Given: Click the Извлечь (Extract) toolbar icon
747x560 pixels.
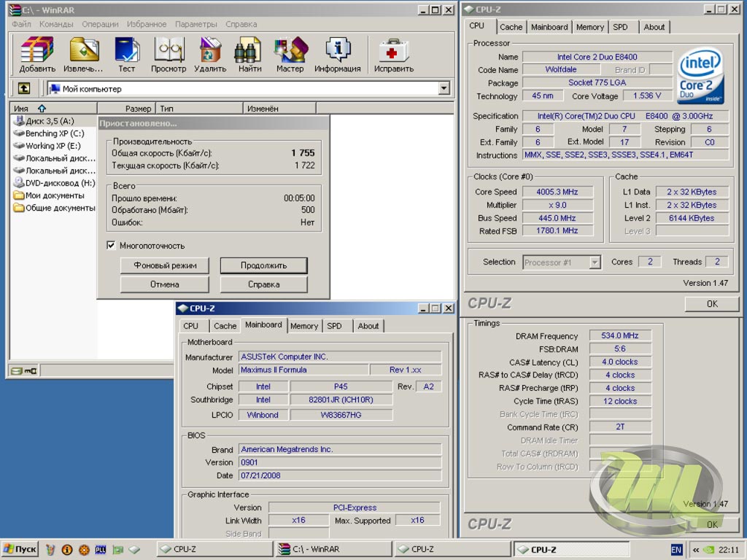Looking at the screenshot, I should pos(83,55).
